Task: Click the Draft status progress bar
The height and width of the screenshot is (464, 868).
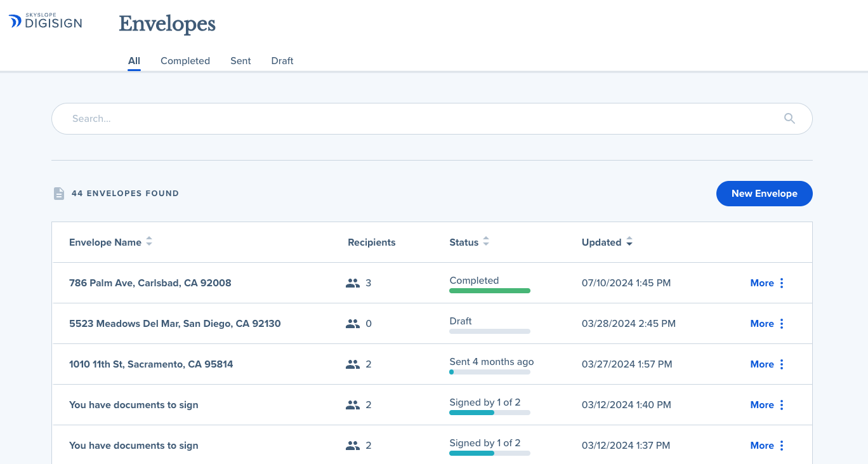Action: click(490, 331)
